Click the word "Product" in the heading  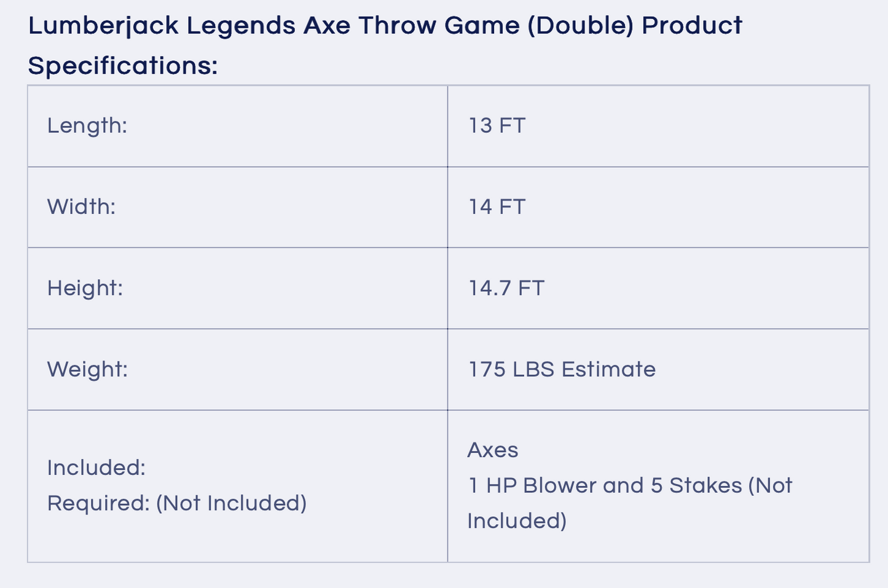click(x=692, y=26)
